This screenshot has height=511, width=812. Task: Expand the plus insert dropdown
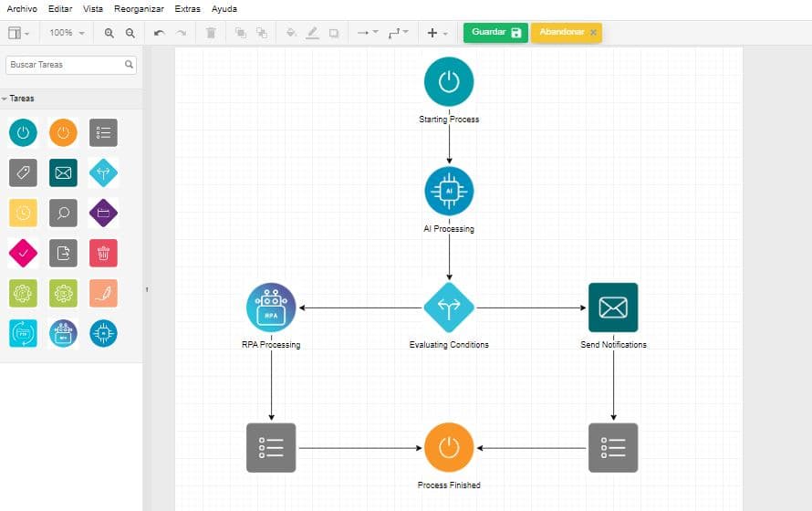point(437,33)
